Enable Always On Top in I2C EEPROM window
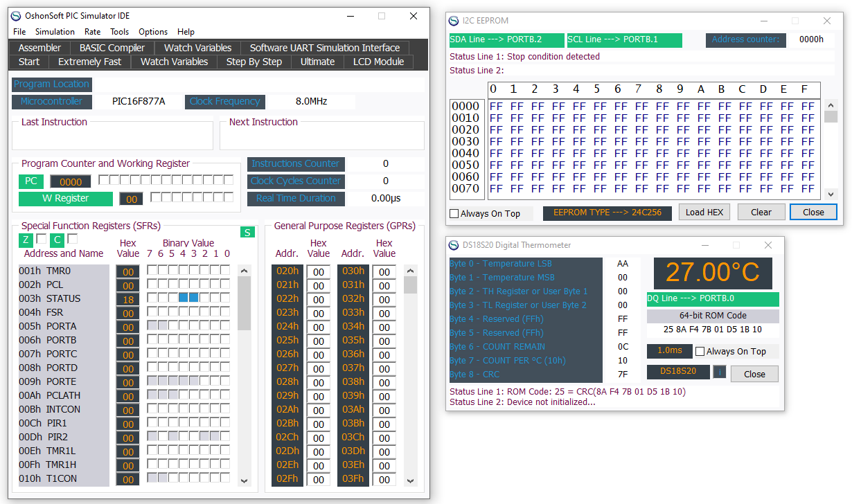852x504 pixels. click(x=454, y=213)
